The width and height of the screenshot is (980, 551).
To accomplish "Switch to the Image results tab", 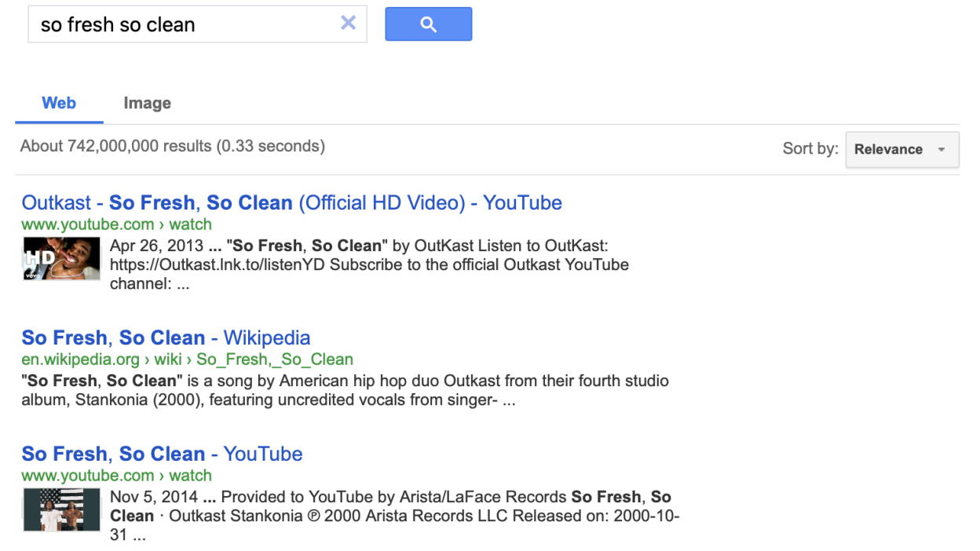I will coord(147,104).
